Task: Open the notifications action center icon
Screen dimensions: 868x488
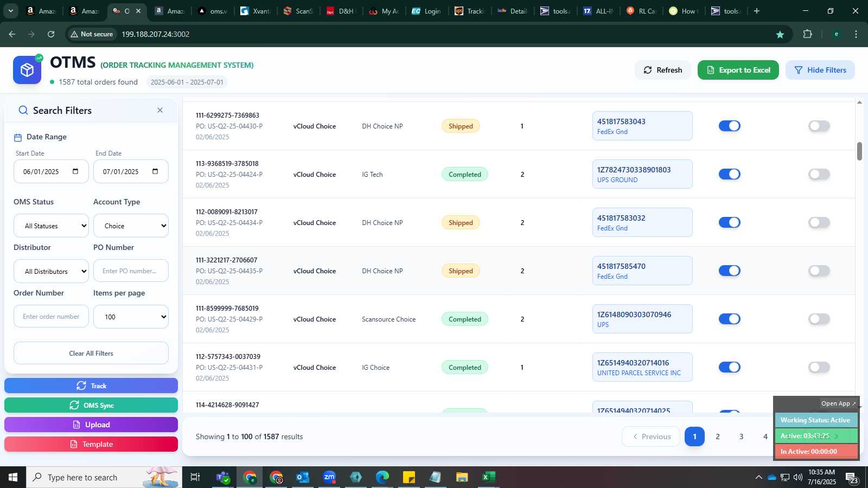Action: [852, 477]
